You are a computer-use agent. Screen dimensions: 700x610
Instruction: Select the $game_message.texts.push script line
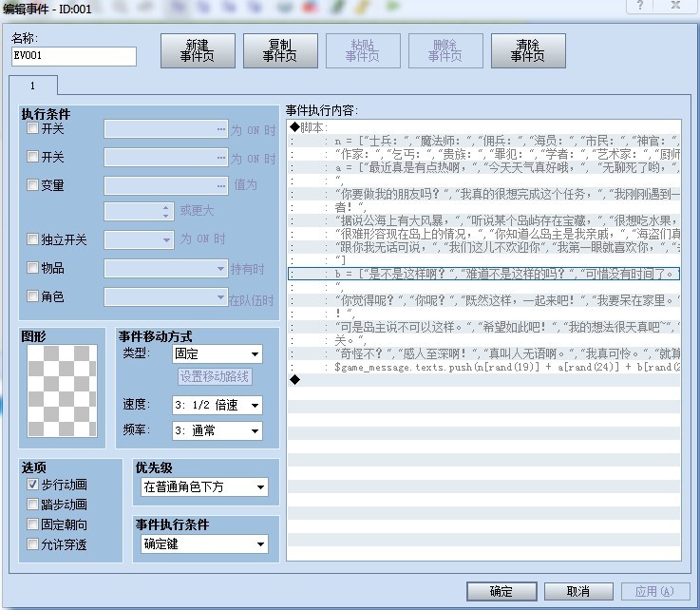pos(484,367)
